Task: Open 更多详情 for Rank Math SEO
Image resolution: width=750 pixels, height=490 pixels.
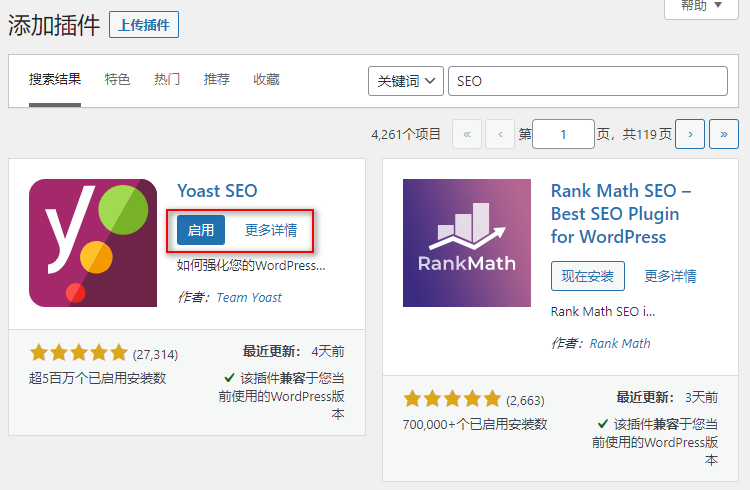Action: [x=671, y=276]
